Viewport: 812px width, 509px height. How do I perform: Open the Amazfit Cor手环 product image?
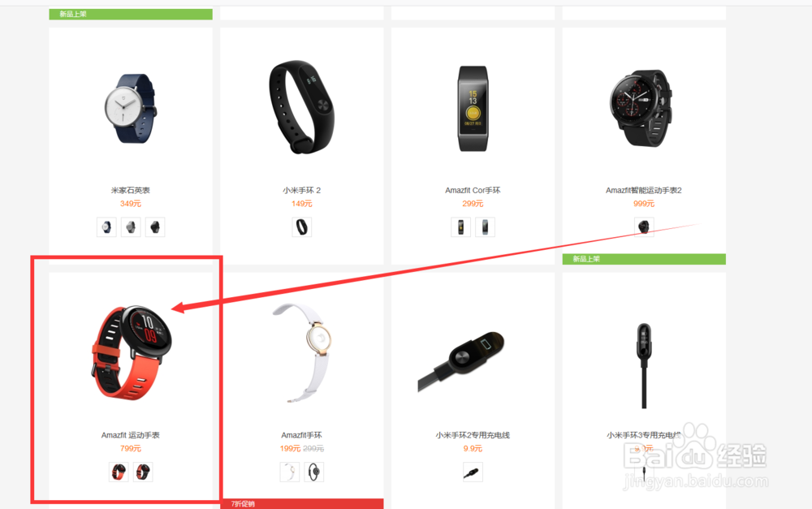tap(473, 108)
